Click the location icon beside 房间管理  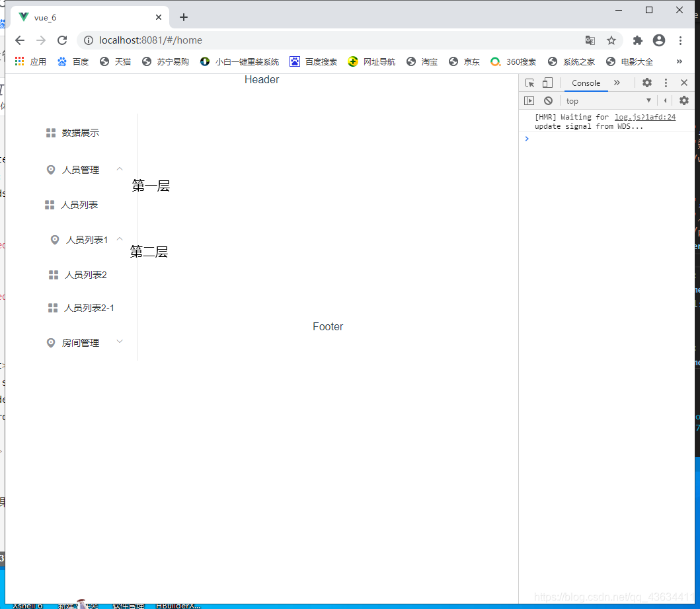coord(51,343)
